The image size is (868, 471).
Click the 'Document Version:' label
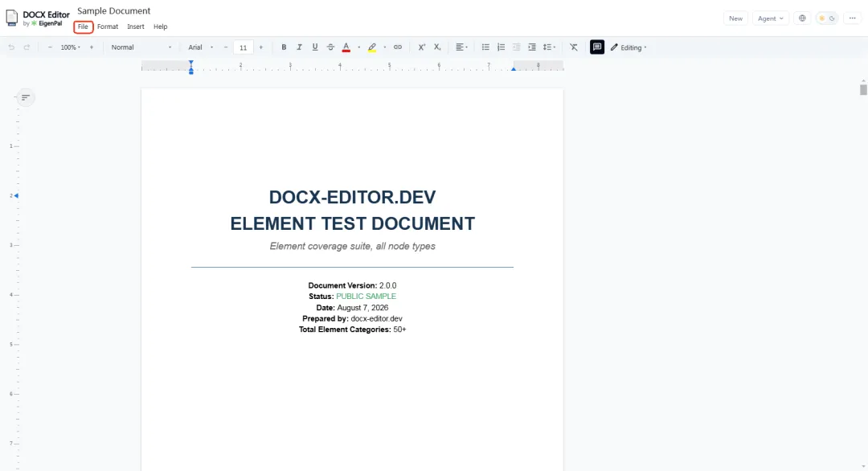342,285
